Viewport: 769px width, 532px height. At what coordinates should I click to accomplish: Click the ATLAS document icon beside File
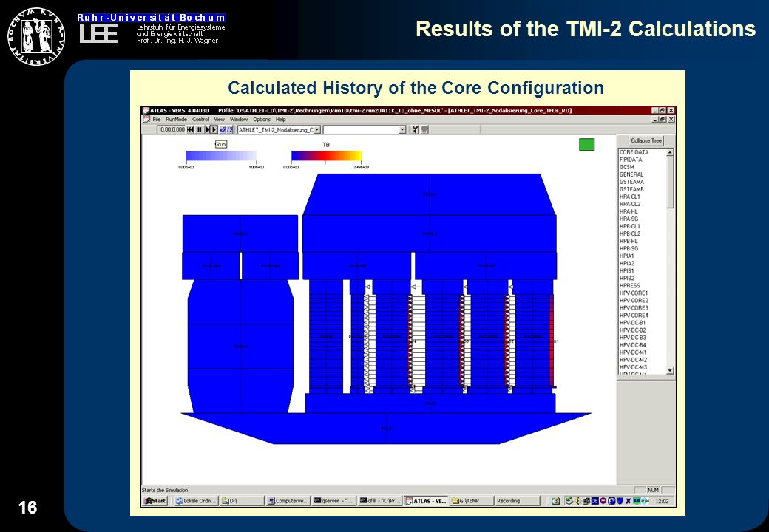point(146,119)
